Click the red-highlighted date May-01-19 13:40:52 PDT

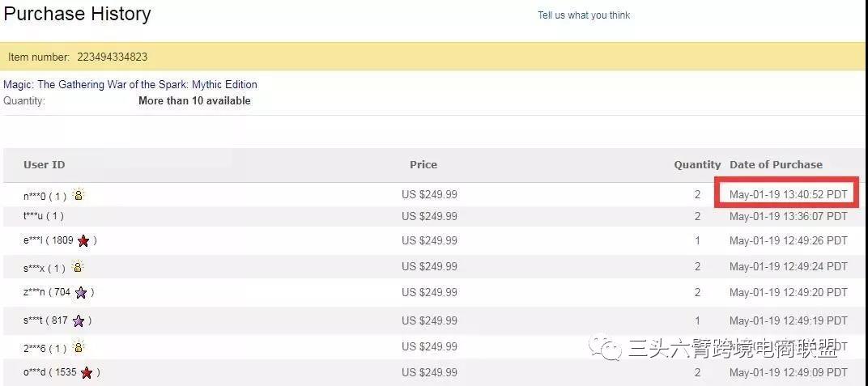click(788, 194)
